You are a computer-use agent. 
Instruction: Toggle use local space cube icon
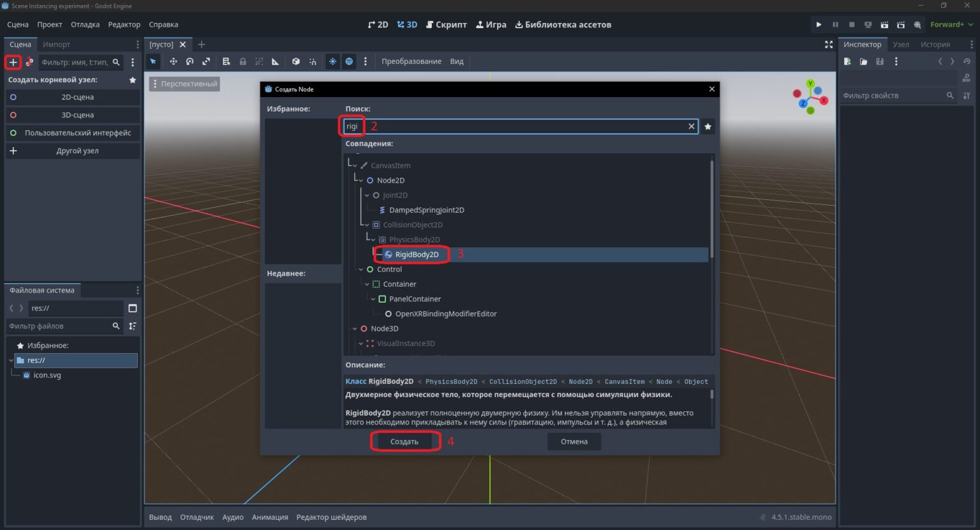296,61
